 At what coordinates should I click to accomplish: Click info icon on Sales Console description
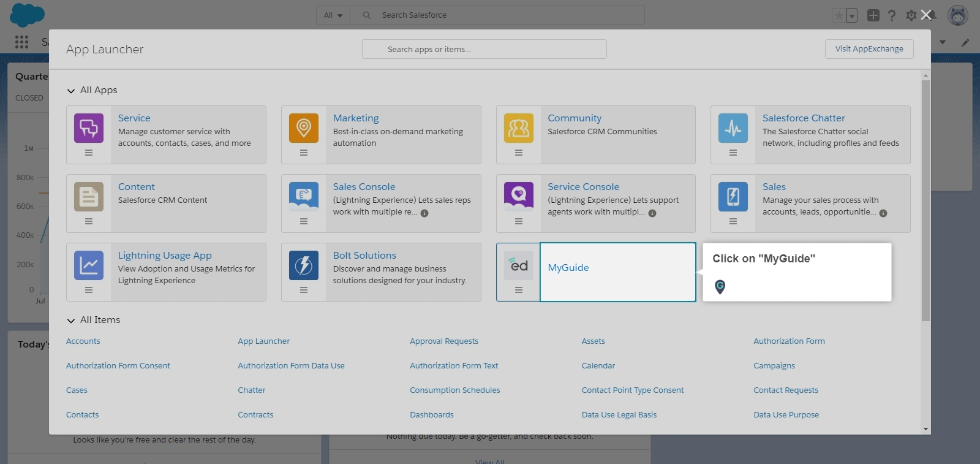point(424,213)
